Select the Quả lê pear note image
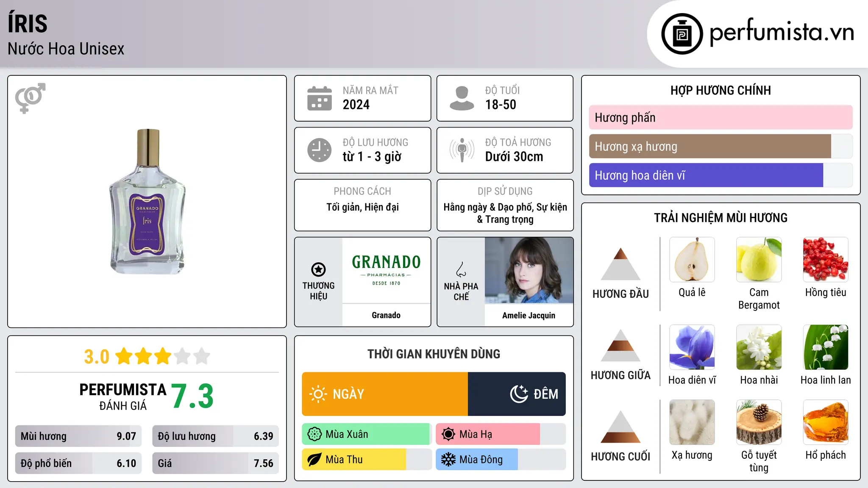The height and width of the screenshot is (488, 868). [692, 260]
